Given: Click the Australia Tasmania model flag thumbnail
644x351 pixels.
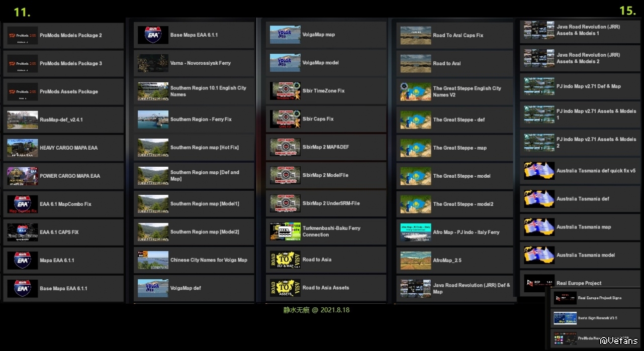Looking at the screenshot, I should pyautogui.click(x=539, y=255).
